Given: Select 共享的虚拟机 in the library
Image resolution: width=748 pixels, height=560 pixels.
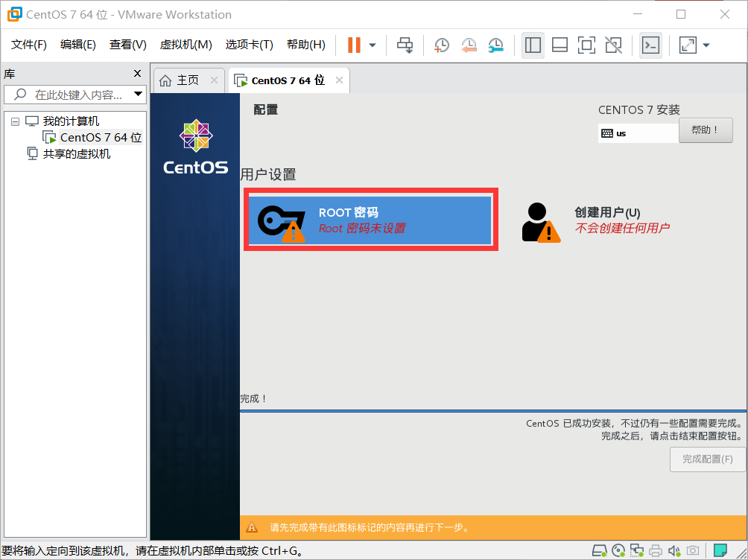Looking at the screenshot, I should click(76, 153).
